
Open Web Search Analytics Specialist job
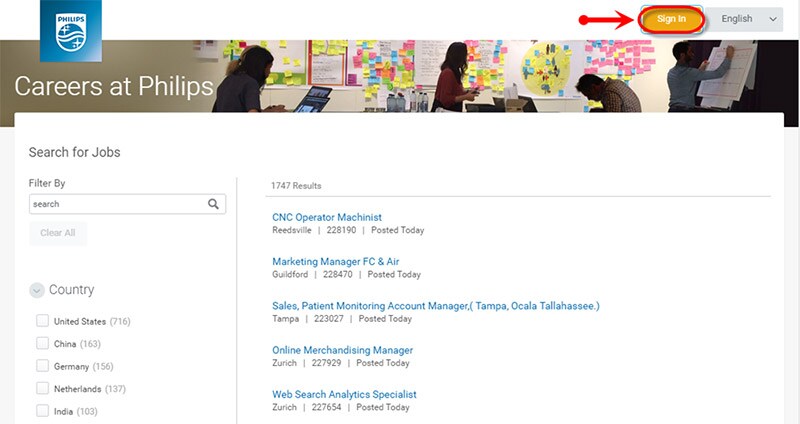click(344, 394)
